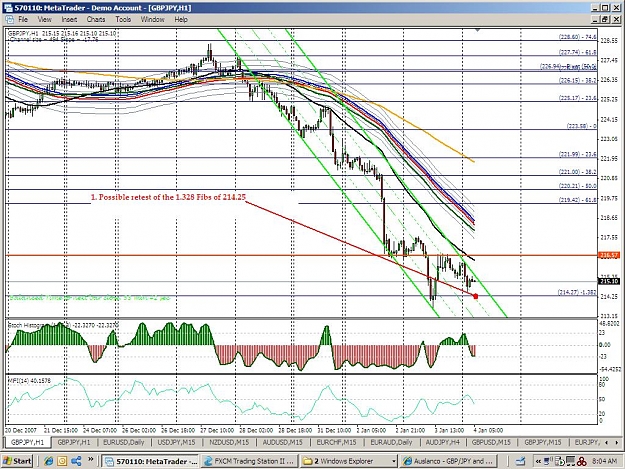
Task: Switch to the GBPJPY,M15 chart tab
Action: [x=542, y=442]
